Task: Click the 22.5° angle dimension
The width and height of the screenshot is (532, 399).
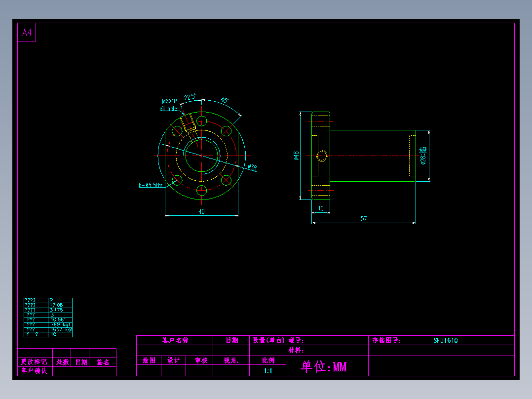Action: [x=190, y=97]
